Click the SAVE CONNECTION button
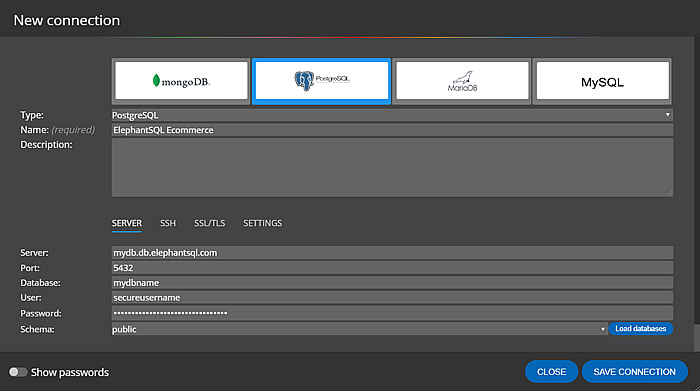This screenshot has width=700, height=391. coord(634,371)
